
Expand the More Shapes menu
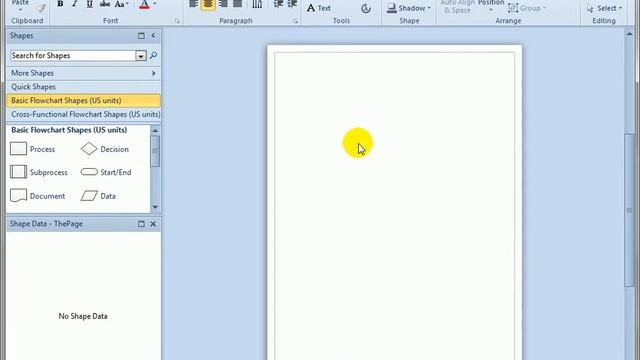(x=84, y=73)
